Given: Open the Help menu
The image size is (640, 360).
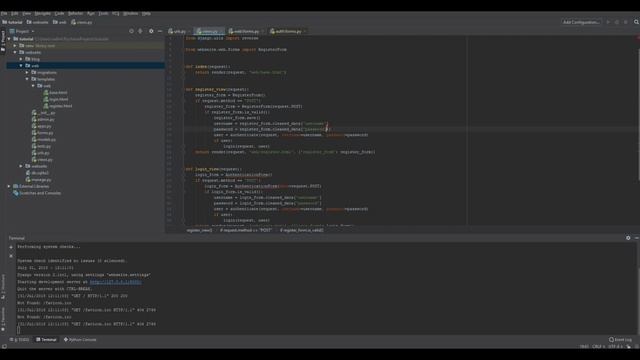Looking at the screenshot, I should pyautogui.click(x=146, y=13).
